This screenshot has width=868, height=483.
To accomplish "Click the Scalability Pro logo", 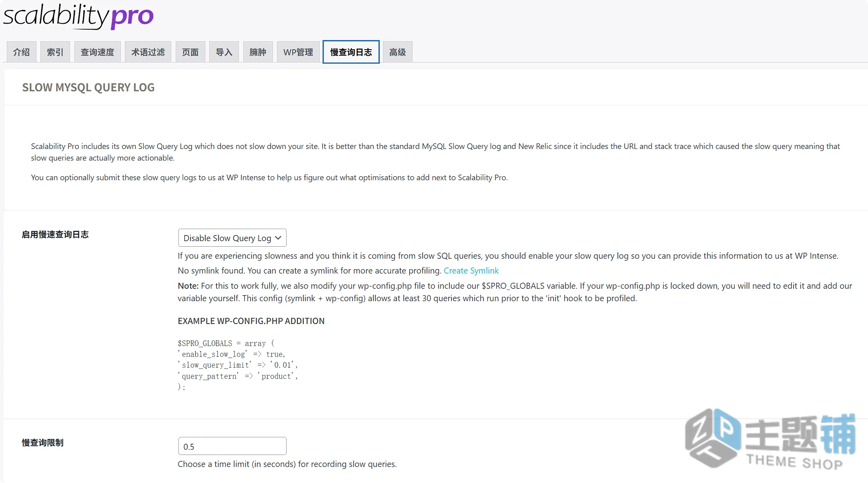I will pyautogui.click(x=78, y=16).
